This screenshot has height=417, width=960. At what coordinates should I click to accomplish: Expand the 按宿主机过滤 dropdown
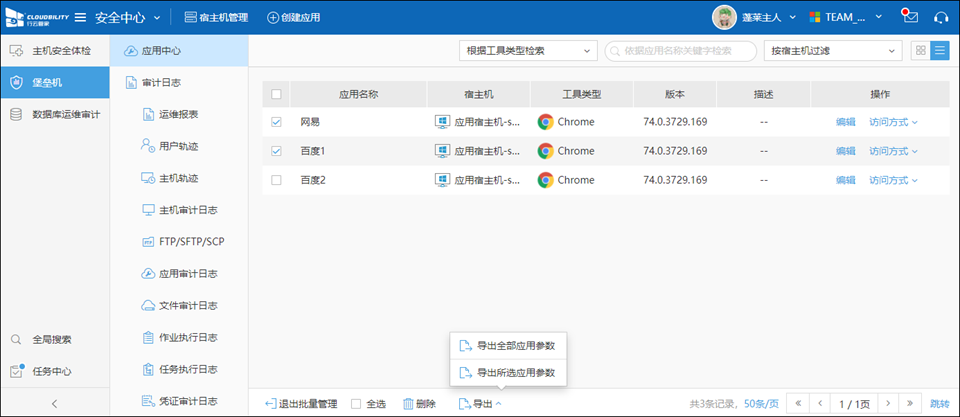pos(831,50)
